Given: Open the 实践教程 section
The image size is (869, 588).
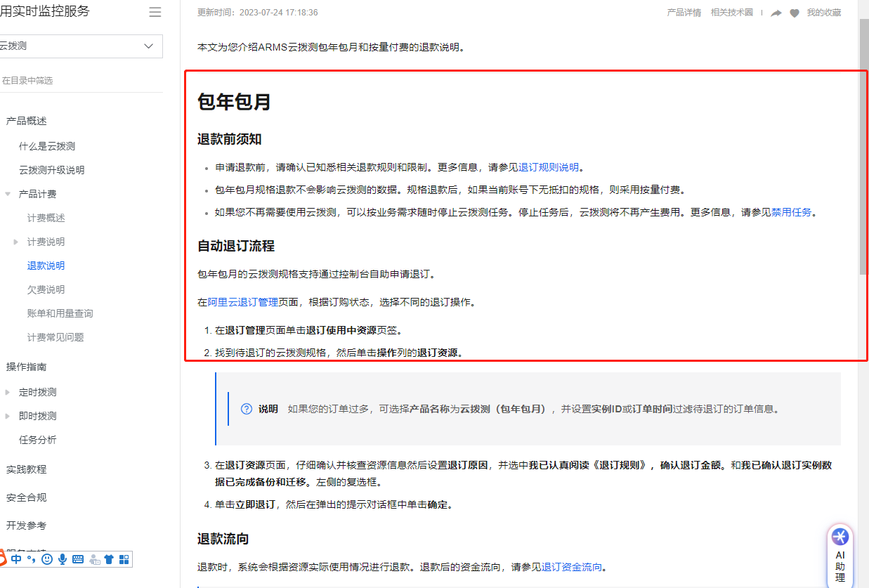Looking at the screenshot, I should click(27, 469).
